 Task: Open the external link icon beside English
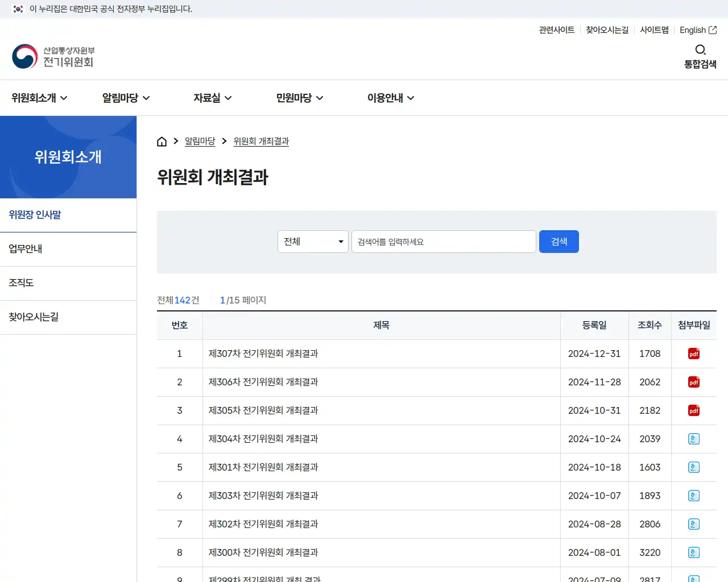(x=713, y=30)
